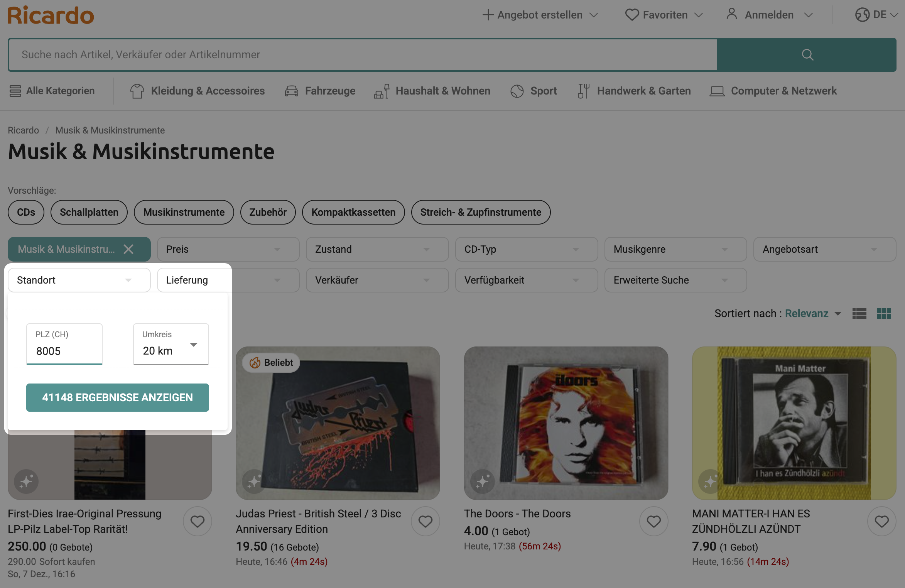
Task: Click the magnifier search button
Action: coord(807,55)
